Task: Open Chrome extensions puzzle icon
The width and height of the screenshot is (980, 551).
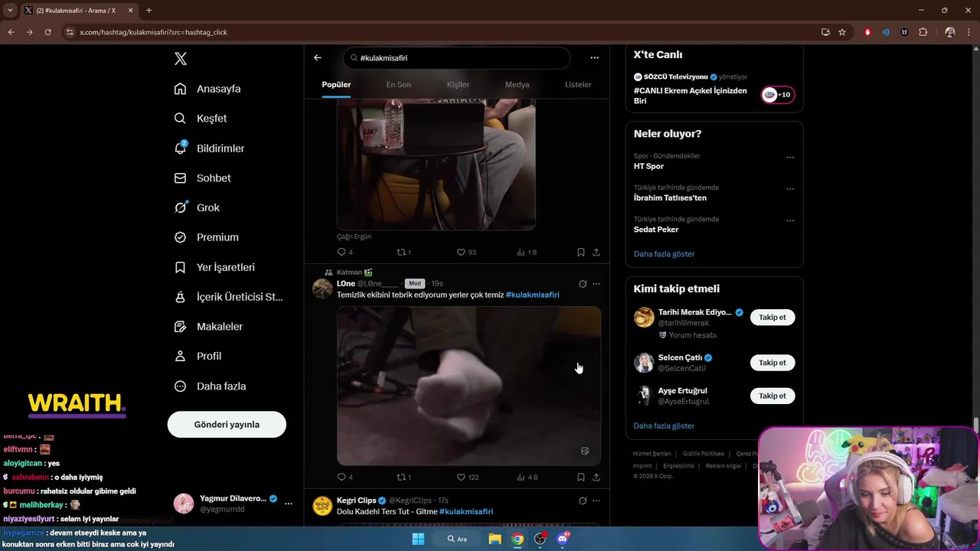Action: pyautogui.click(x=923, y=32)
